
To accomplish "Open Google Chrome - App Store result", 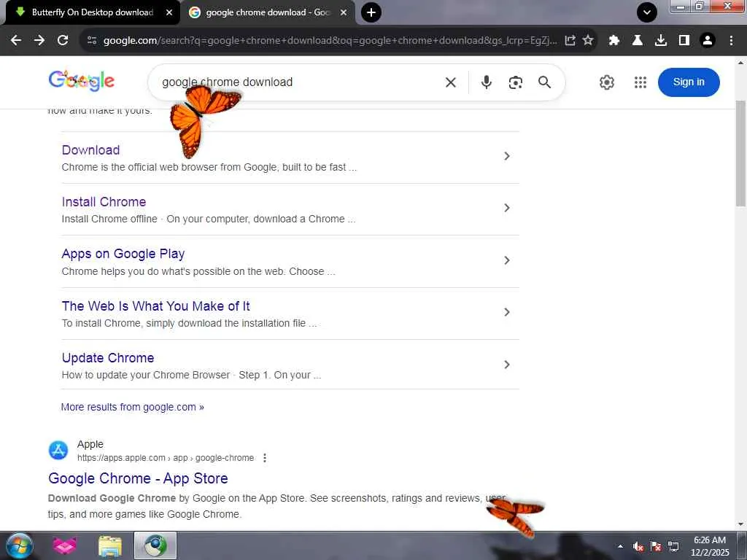I will [138, 478].
